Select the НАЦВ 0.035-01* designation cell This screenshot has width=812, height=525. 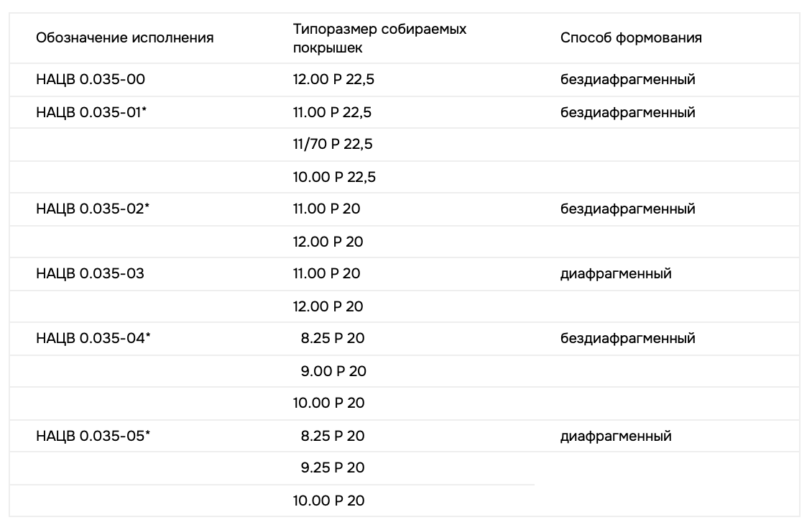(96, 112)
